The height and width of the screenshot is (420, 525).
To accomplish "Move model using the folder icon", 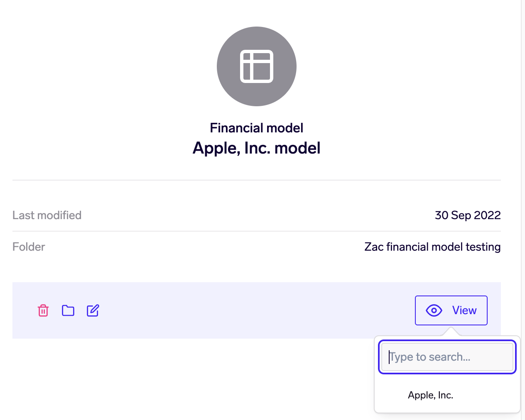I will pyautogui.click(x=68, y=310).
